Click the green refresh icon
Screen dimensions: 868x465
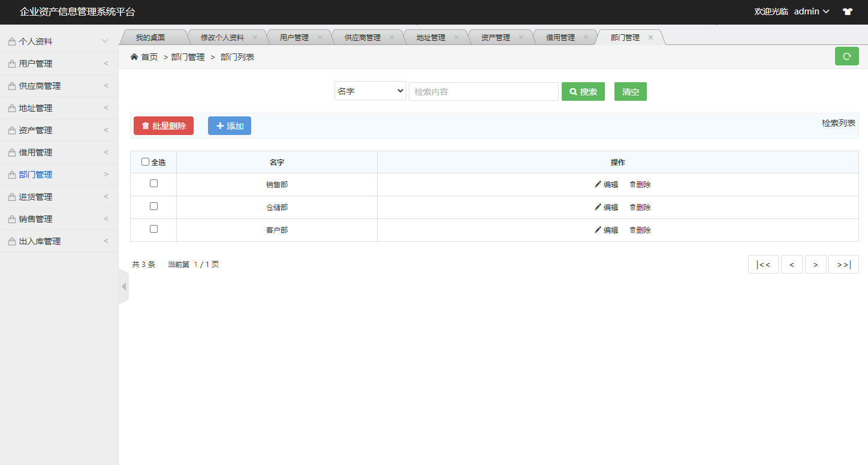(846, 56)
